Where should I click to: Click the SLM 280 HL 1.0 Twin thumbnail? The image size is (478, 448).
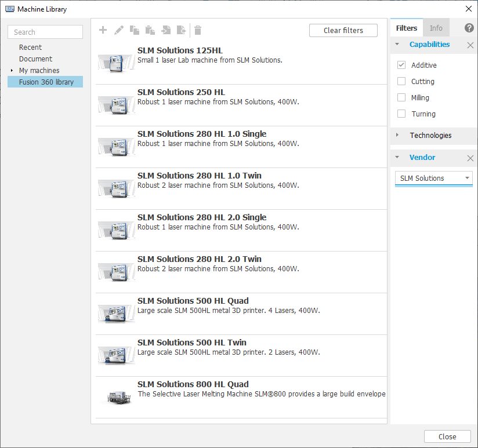(x=117, y=188)
